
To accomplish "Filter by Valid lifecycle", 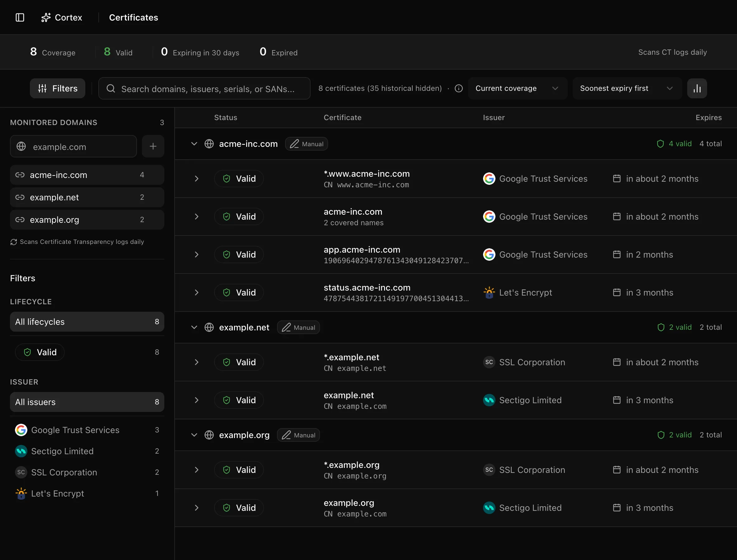I will coord(87,352).
